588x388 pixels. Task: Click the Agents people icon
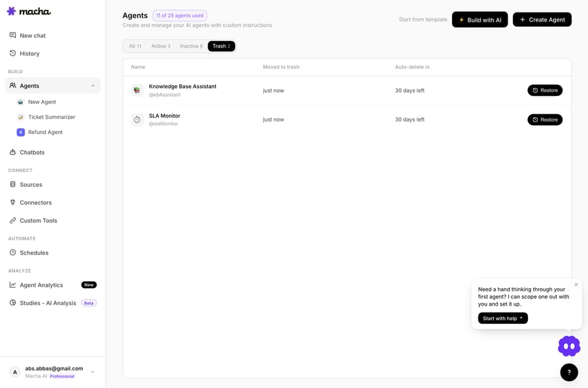13,86
